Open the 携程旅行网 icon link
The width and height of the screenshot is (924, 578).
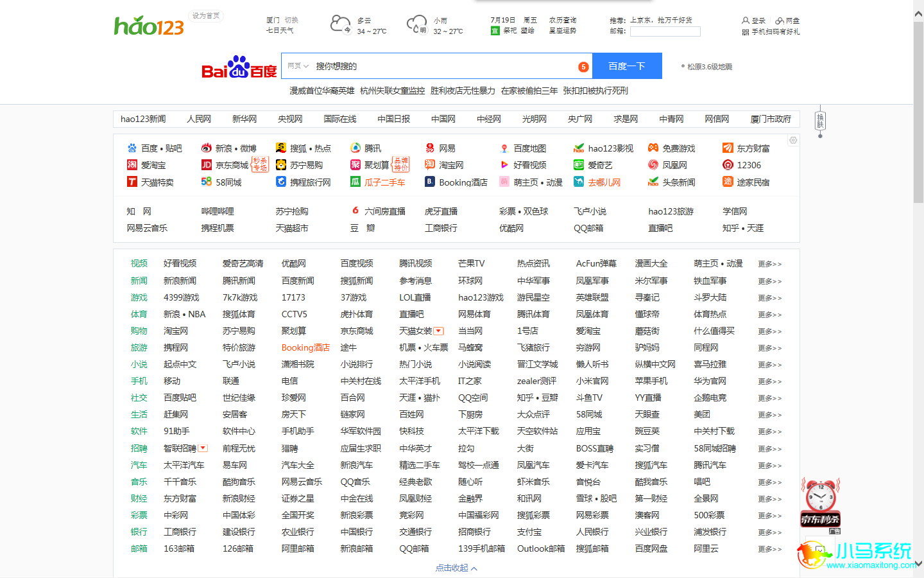coord(281,182)
